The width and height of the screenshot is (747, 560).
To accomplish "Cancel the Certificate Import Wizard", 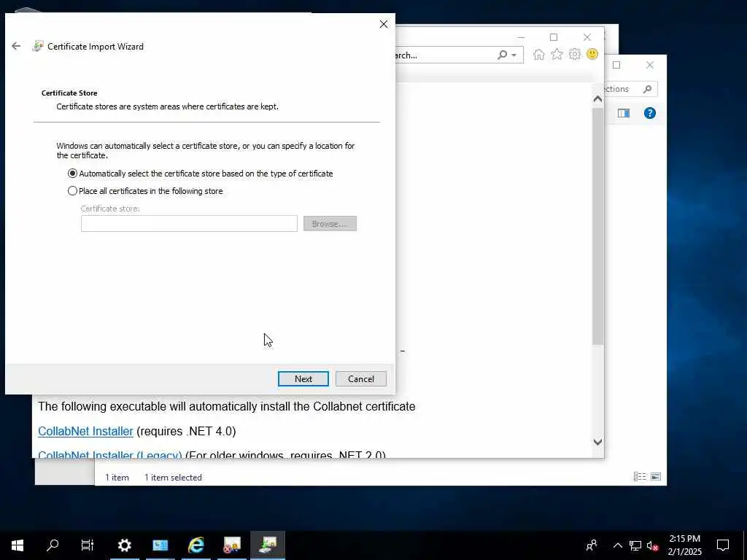I will point(360,379).
